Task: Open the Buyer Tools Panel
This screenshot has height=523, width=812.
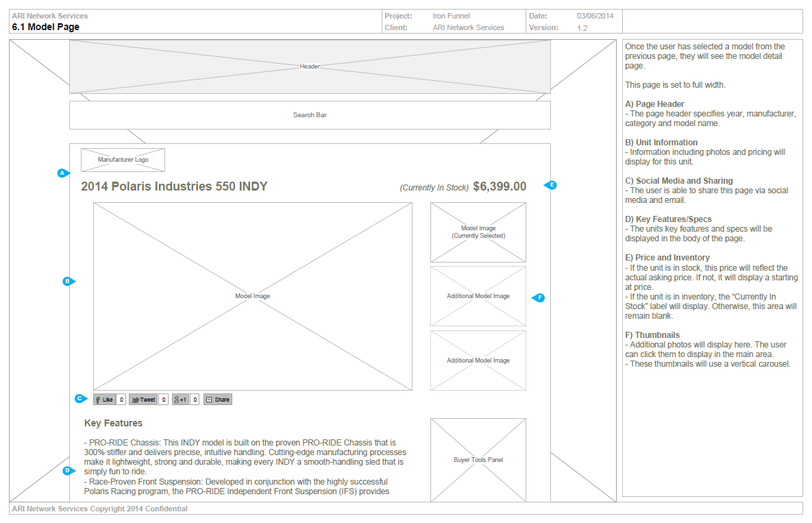Action: point(478,460)
